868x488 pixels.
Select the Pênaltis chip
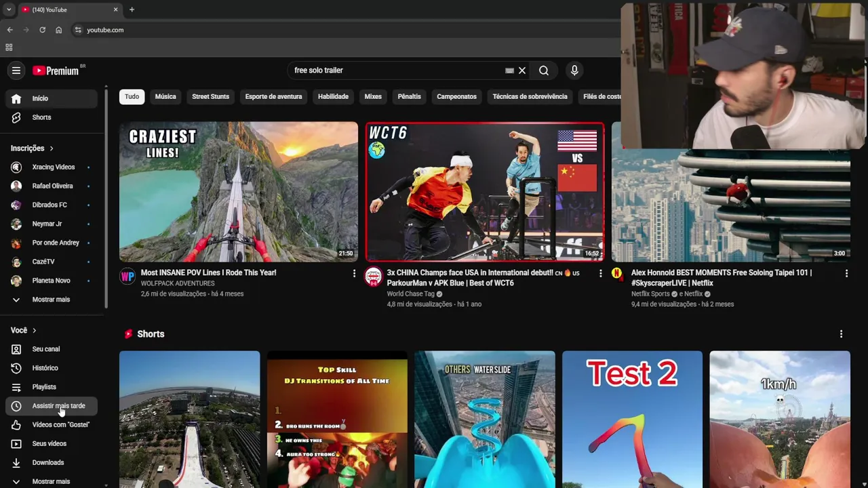[409, 96]
